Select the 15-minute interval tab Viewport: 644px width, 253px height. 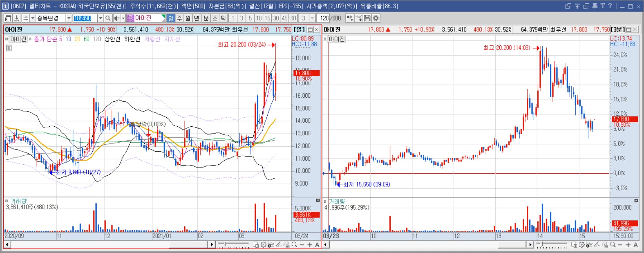[x=267, y=18]
